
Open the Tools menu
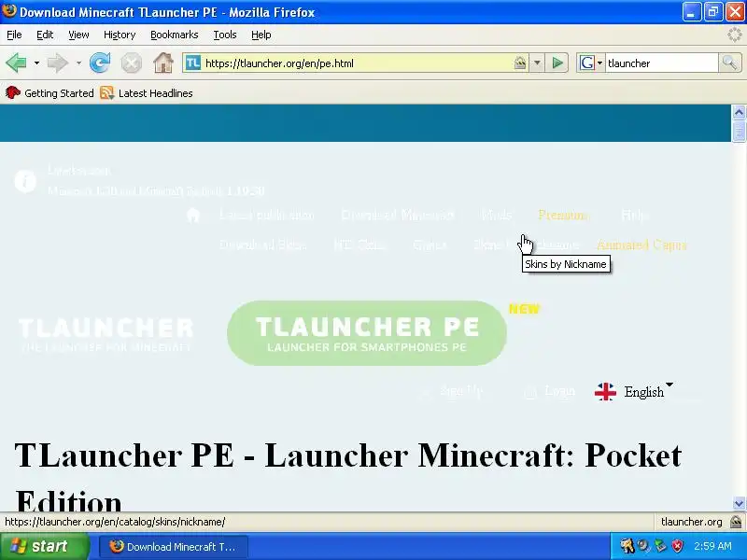225,35
